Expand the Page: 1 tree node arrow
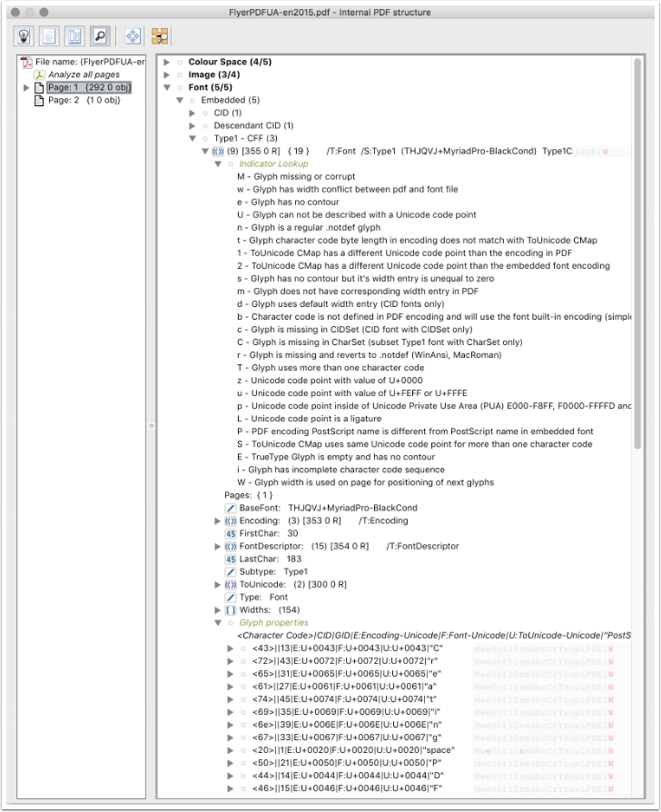661x812 pixels. coord(26,87)
